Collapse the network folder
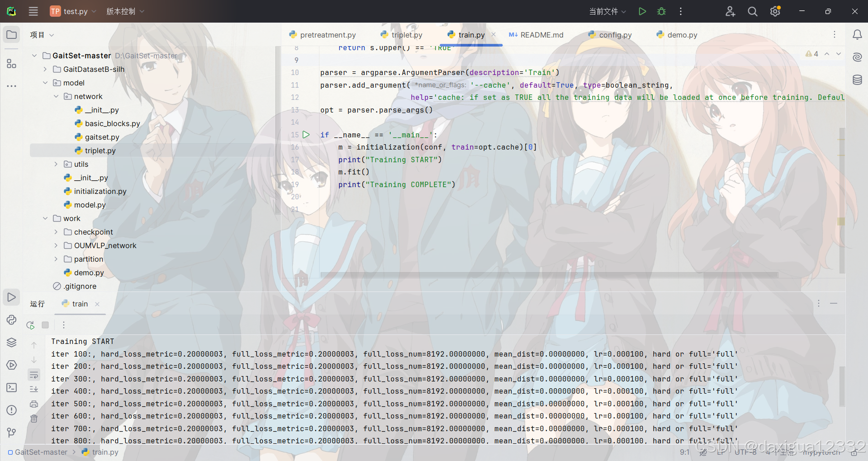The width and height of the screenshot is (868, 461). coord(56,96)
